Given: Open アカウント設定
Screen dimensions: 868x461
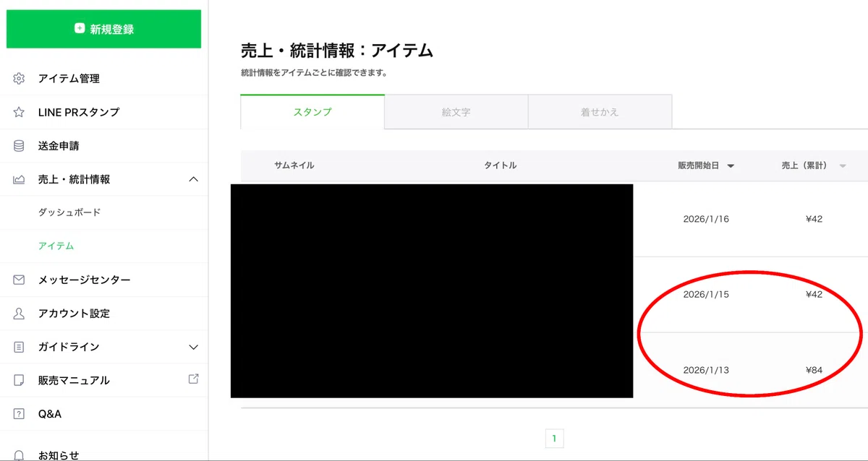Looking at the screenshot, I should point(74,314).
